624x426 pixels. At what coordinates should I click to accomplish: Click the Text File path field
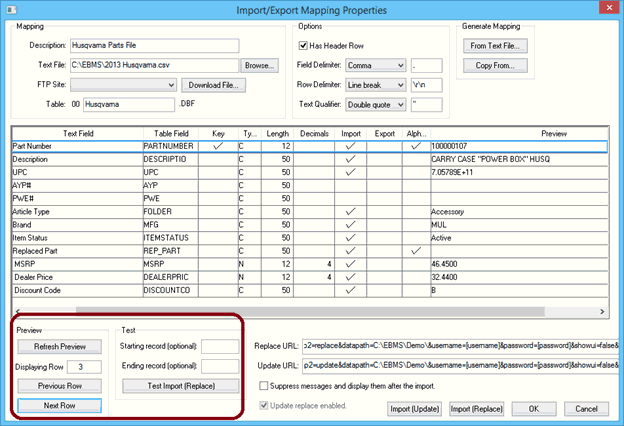(155, 65)
